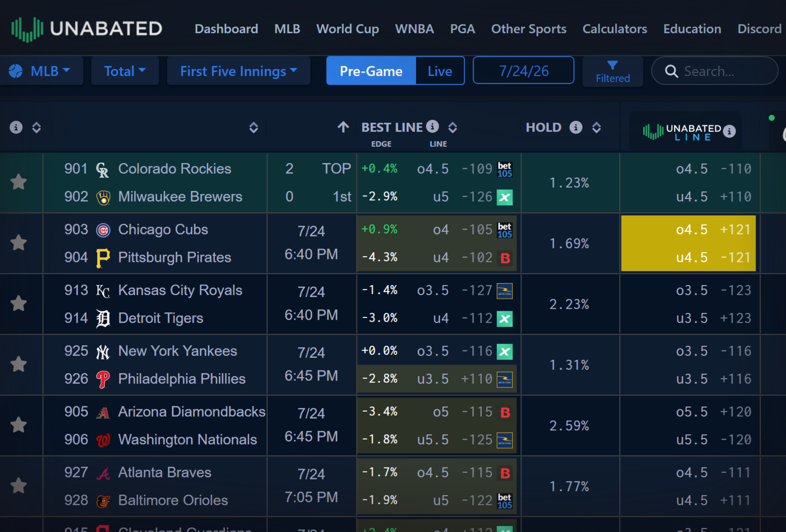Image resolution: width=786 pixels, height=532 pixels.
Task: Star the Diamondbacks vs Nationals game
Action: point(19,425)
